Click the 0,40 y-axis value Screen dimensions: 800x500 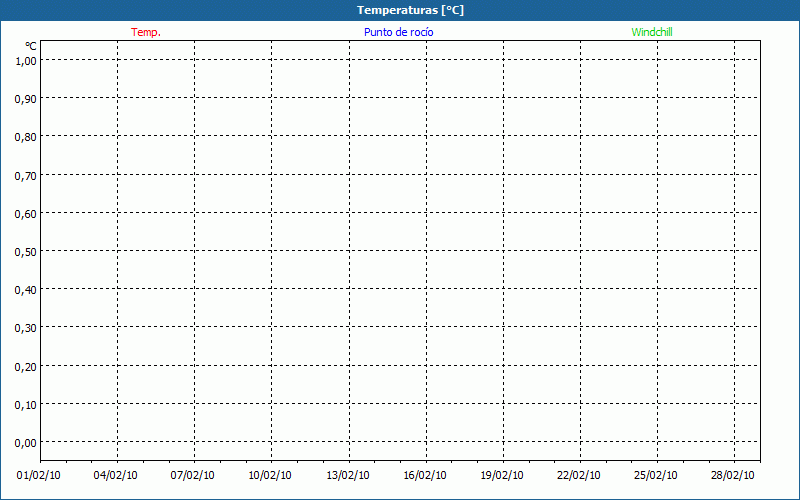coord(26,290)
